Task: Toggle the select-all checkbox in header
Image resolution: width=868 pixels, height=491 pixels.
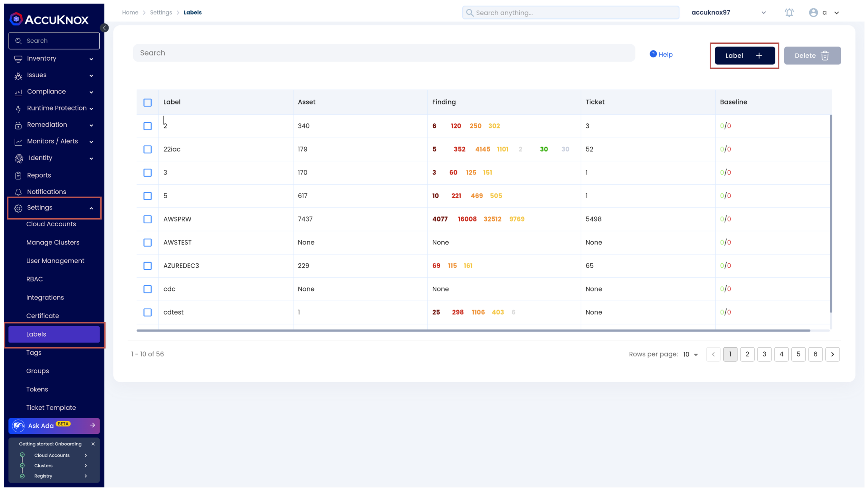Action: (x=147, y=103)
